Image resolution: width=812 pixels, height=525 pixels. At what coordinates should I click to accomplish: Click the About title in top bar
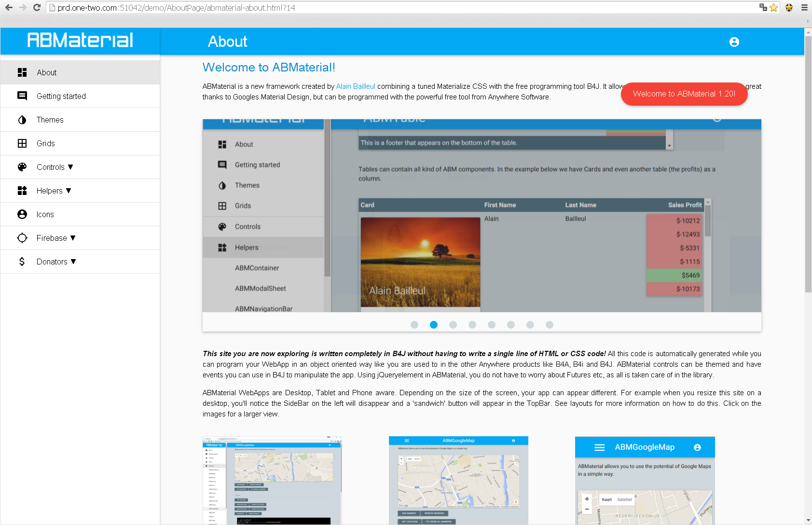(x=227, y=42)
